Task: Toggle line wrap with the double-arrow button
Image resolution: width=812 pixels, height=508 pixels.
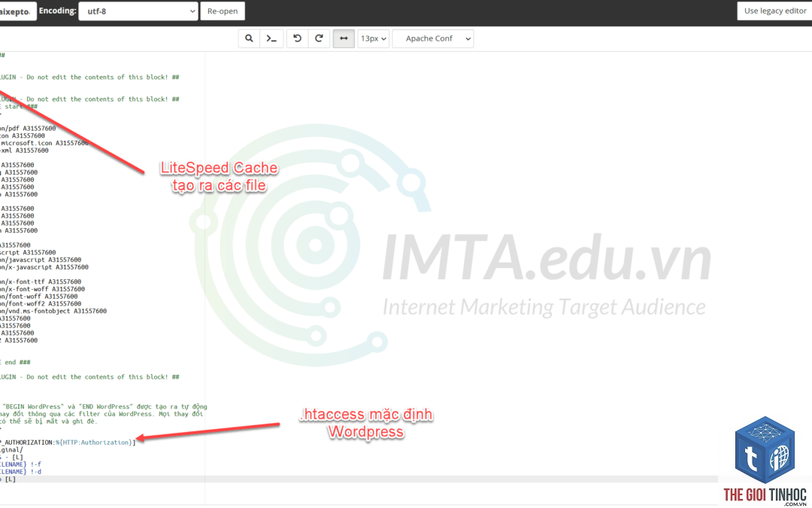Action: [344, 38]
